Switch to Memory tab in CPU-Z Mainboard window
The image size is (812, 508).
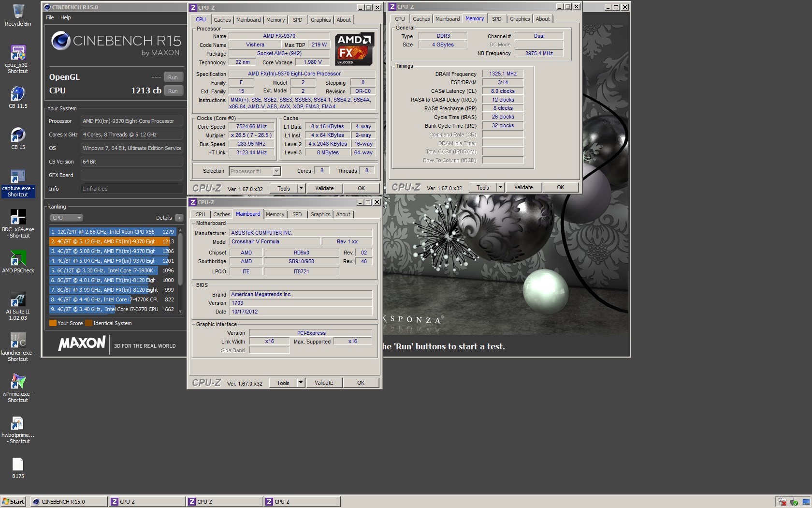click(275, 214)
